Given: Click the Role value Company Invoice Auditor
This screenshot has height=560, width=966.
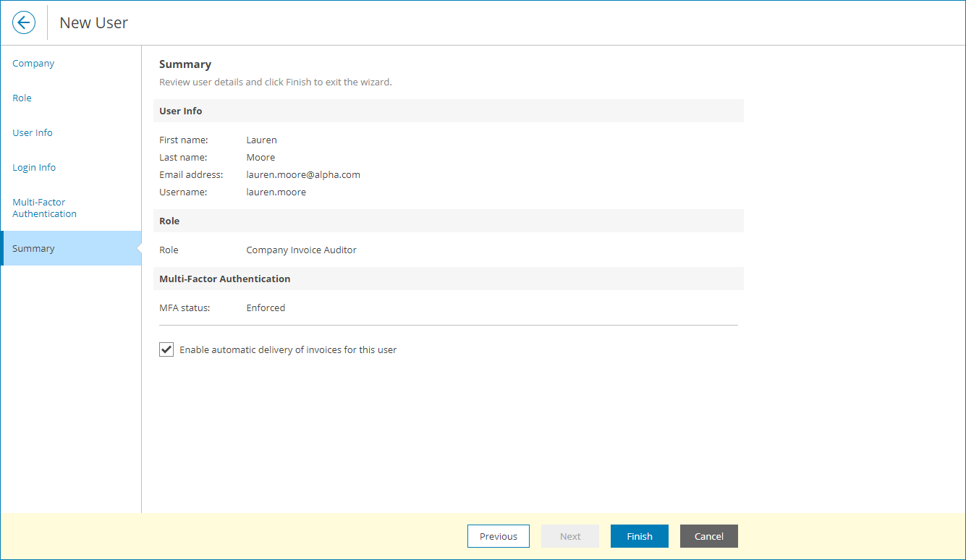Looking at the screenshot, I should (x=301, y=250).
